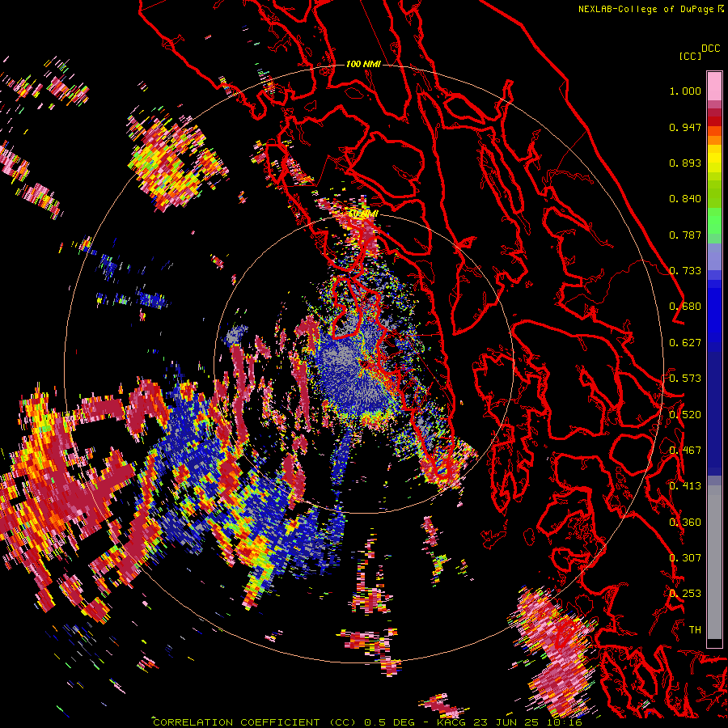728x728 pixels.
Task: Select the 0.307 legend value
Action: tap(685, 558)
